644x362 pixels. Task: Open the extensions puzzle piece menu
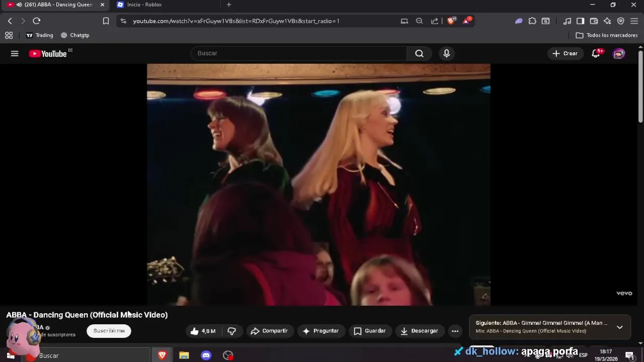[x=532, y=21]
